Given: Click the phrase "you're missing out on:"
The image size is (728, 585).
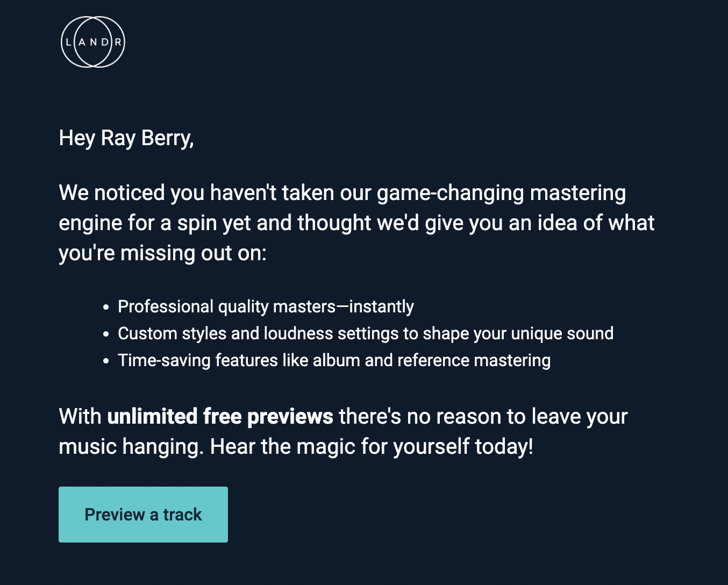Looking at the screenshot, I should [162, 253].
